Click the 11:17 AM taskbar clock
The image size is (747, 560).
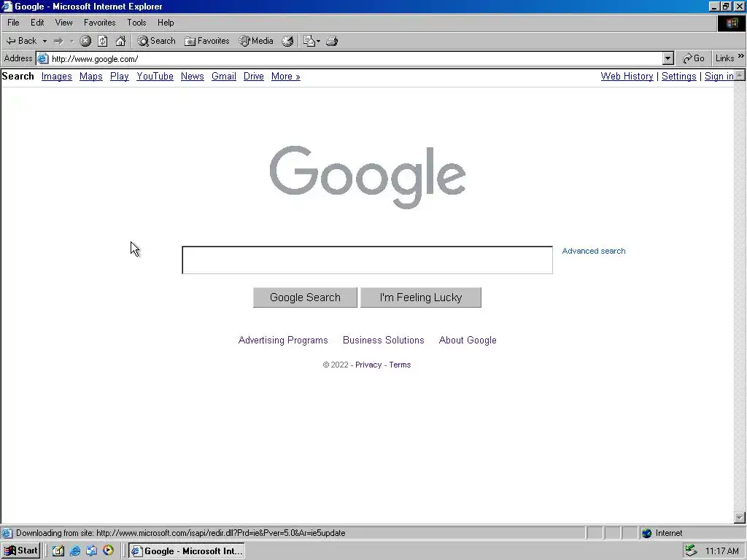[x=721, y=551]
